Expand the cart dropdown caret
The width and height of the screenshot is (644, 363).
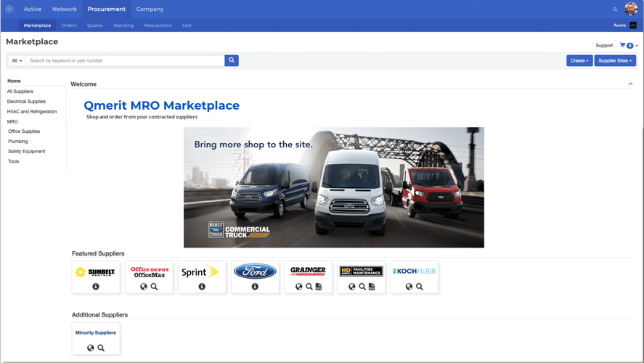637,46
